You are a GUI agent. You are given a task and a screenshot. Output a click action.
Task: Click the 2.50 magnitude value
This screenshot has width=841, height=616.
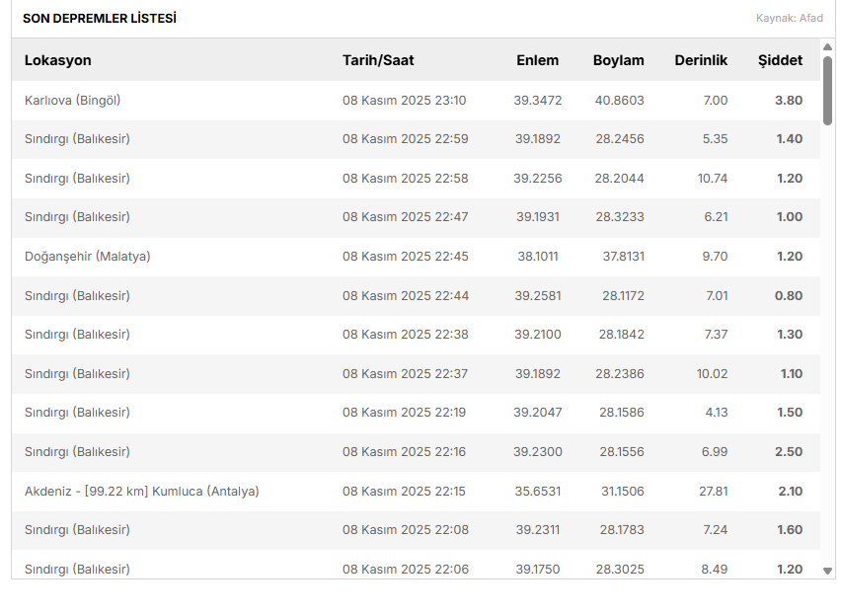tap(788, 452)
